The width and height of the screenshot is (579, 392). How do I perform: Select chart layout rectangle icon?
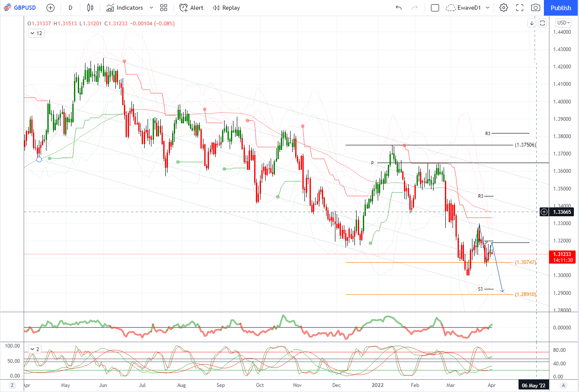pos(435,8)
